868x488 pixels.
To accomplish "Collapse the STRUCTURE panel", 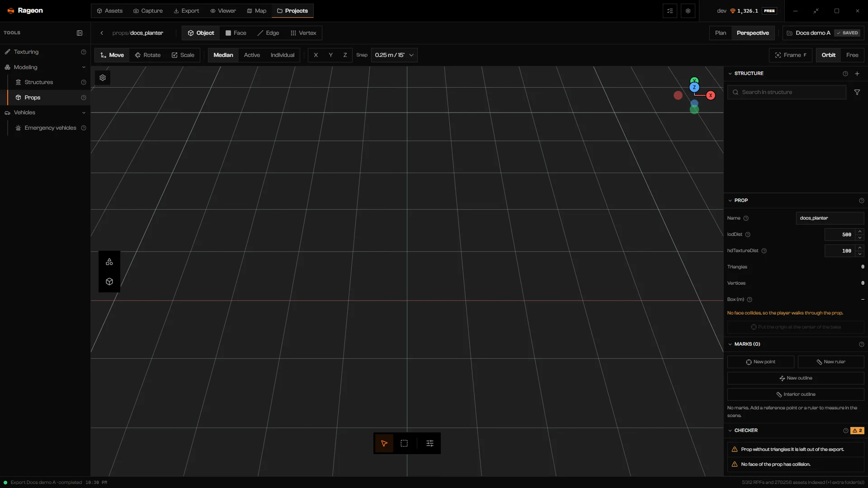I will (x=730, y=74).
